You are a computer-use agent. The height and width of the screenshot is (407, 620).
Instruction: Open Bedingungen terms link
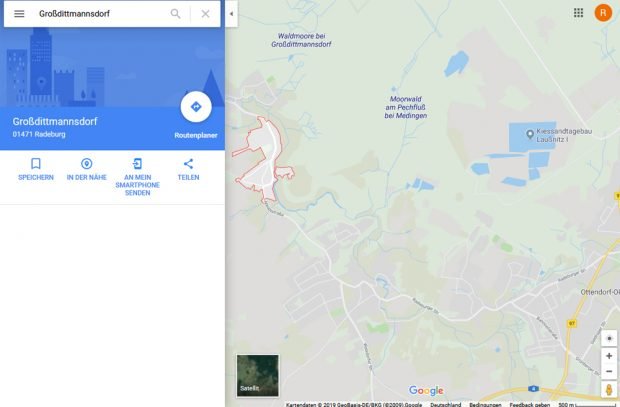click(x=485, y=404)
